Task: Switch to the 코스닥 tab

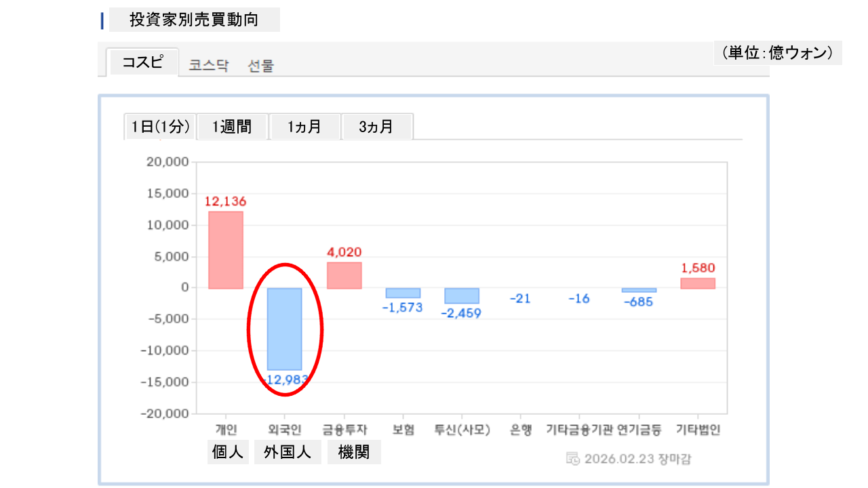Action: [209, 66]
